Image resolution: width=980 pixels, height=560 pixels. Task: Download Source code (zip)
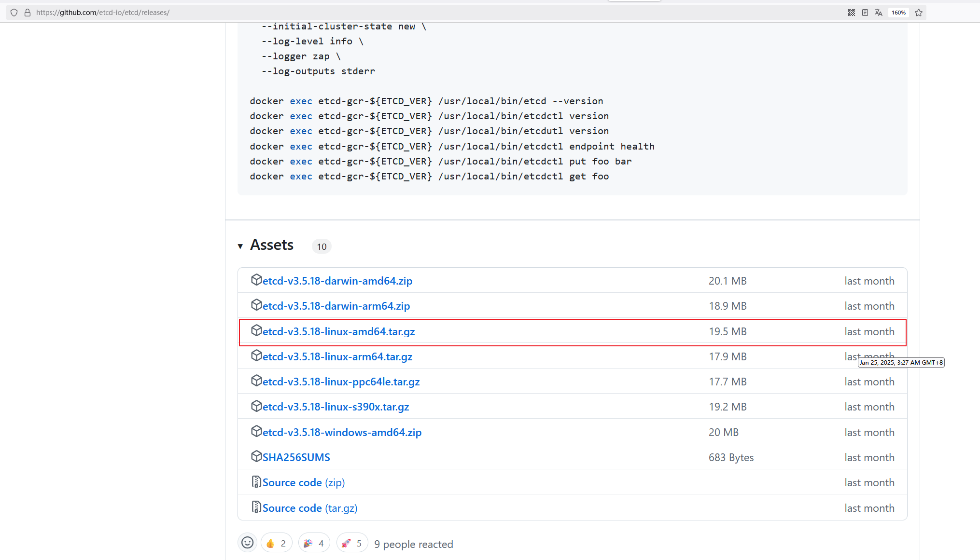[x=304, y=482]
